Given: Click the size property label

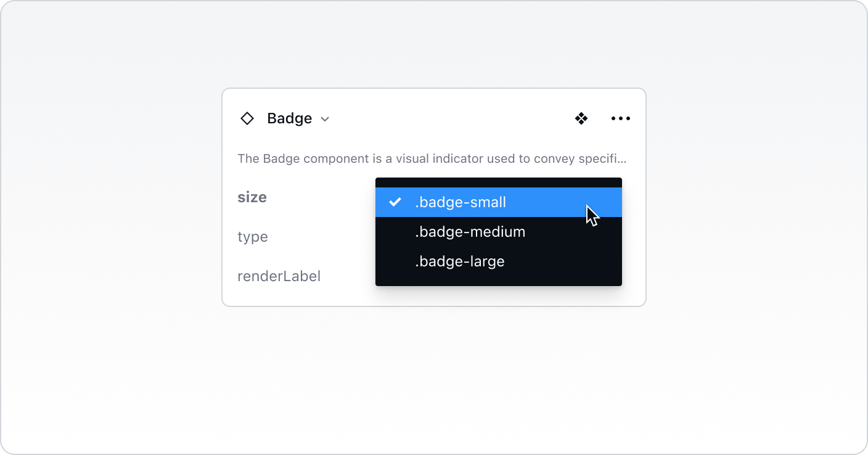Looking at the screenshot, I should (x=252, y=197).
